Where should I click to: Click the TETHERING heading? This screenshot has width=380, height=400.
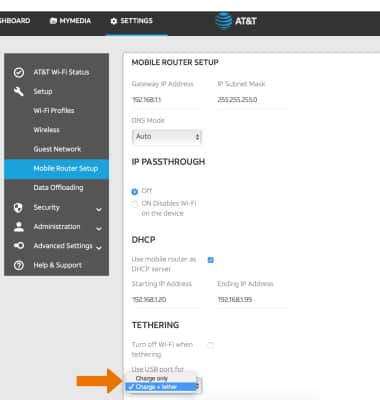[155, 325]
